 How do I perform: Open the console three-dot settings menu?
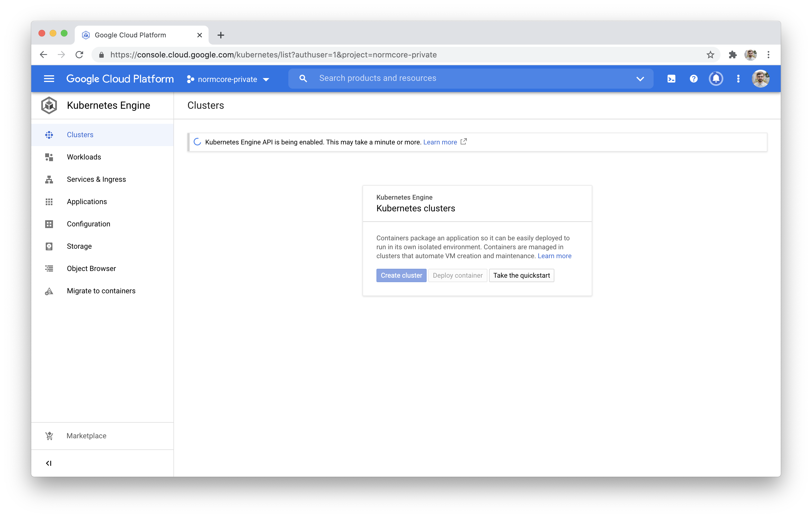point(738,79)
